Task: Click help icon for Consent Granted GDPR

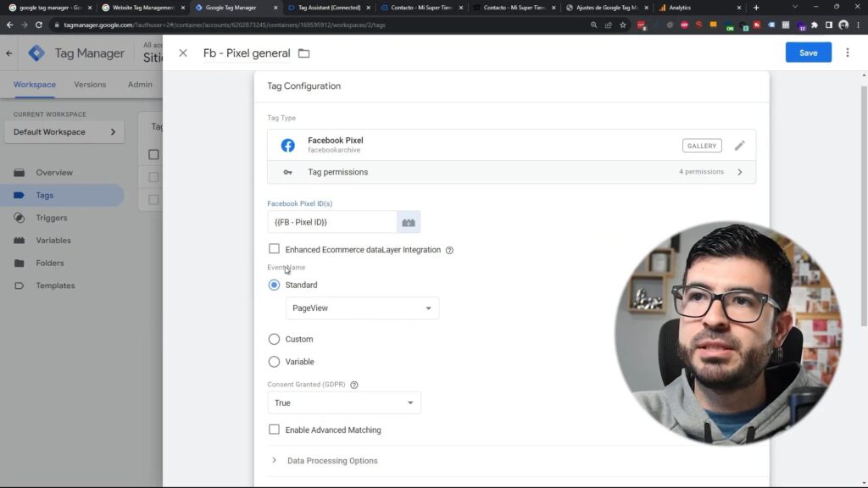Action: pyautogui.click(x=354, y=385)
